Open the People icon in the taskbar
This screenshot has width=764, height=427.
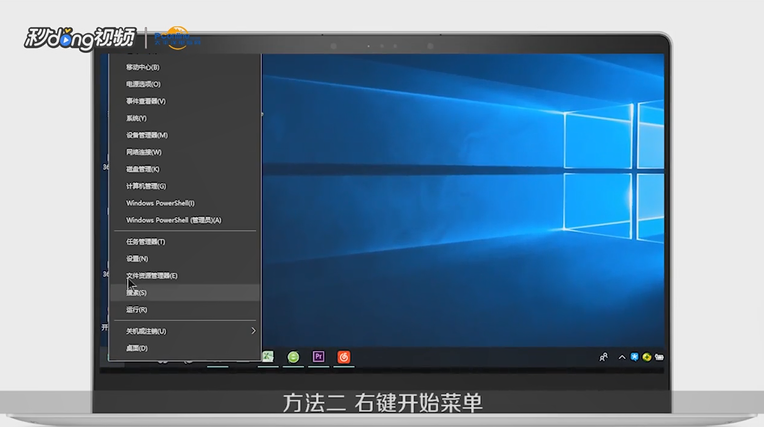click(603, 357)
